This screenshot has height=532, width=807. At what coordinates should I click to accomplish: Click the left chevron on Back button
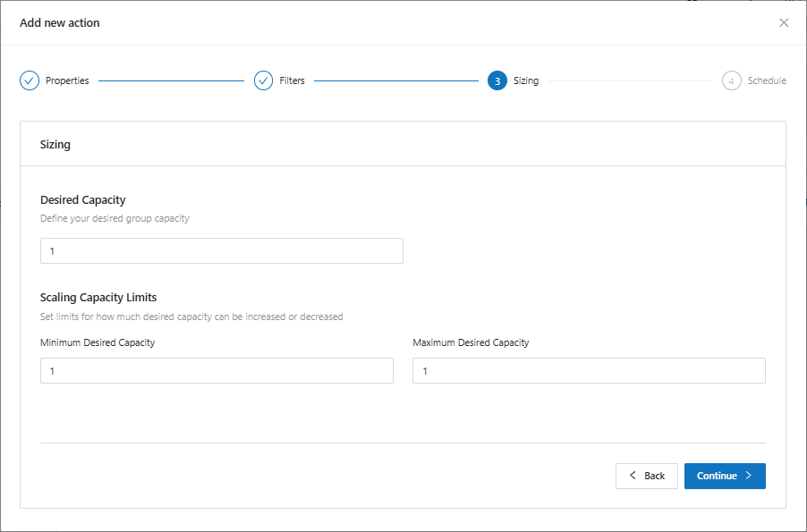pyautogui.click(x=633, y=476)
